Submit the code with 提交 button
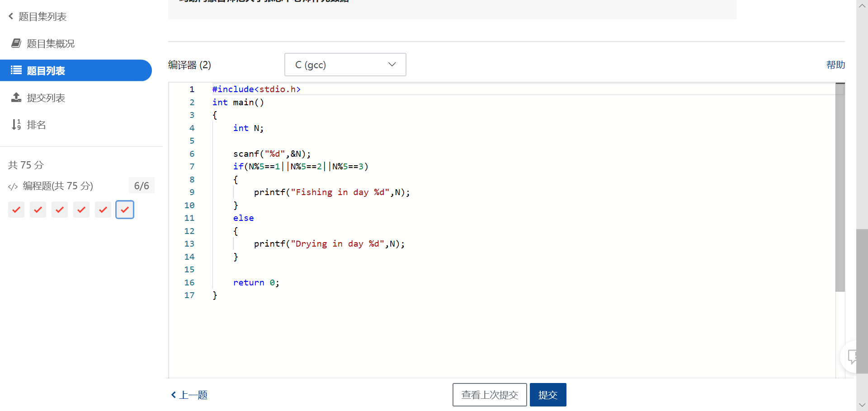868x411 pixels. point(548,395)
